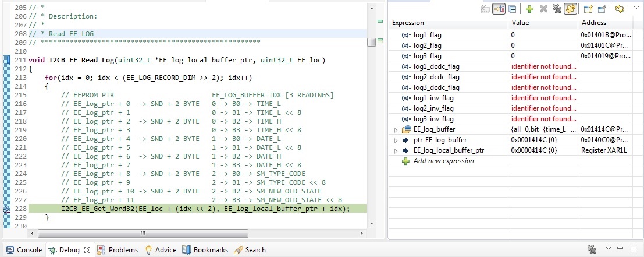Image resolution: width=644 pixels, height=257 pixels.
Task: Close the Debug tab
Action: [x=87, y=249]
